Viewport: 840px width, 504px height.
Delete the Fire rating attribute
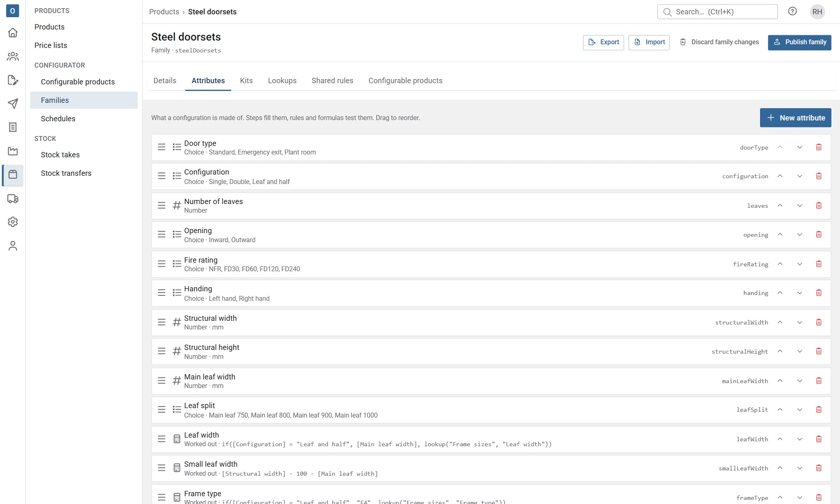[x=819, y=264]
